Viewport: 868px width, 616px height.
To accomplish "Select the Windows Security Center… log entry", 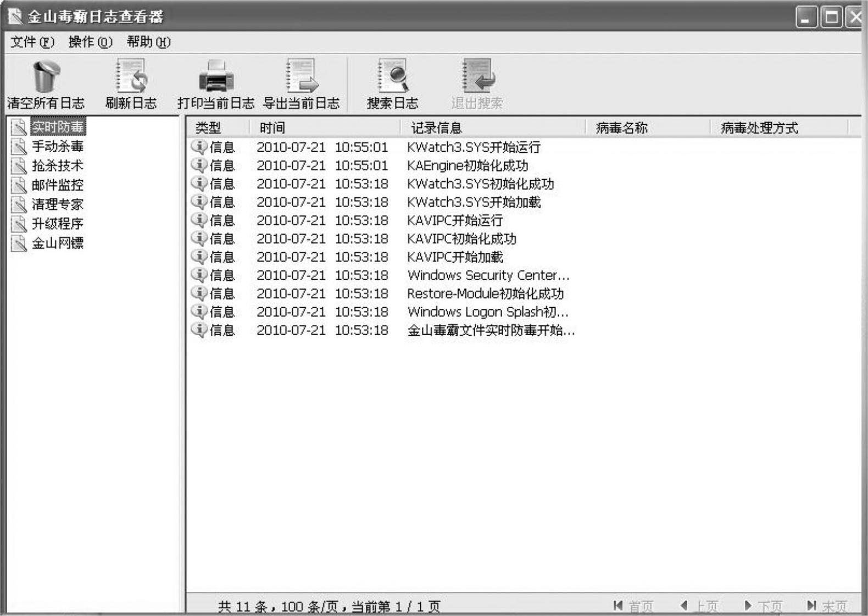I will [x=488, y=275].
